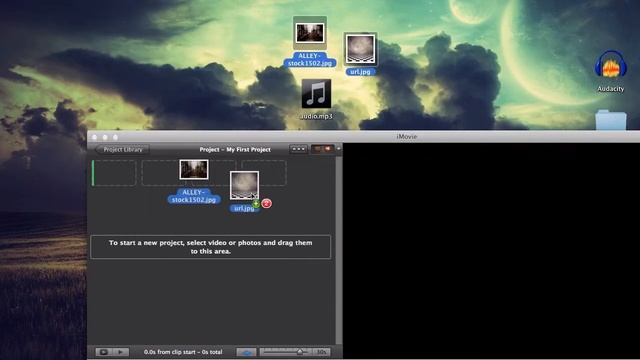Click the first empty clip placeholder
640x360 pixels.
[114, 173]
